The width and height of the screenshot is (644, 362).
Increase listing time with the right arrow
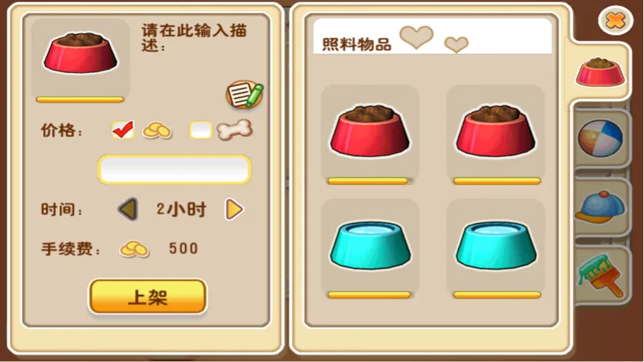234,210
